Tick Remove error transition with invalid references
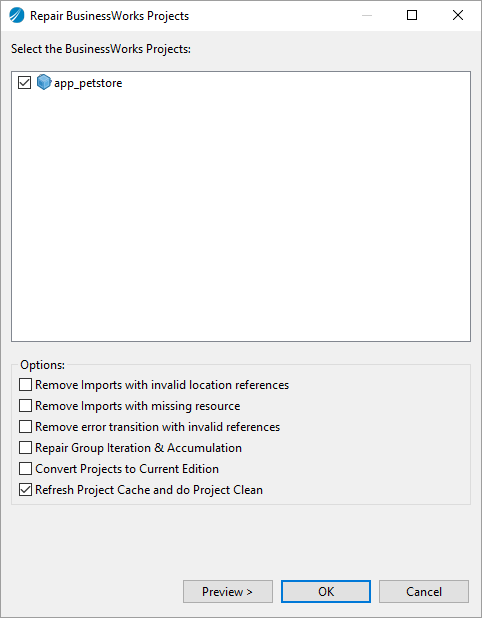 click(x=25, y=426)
